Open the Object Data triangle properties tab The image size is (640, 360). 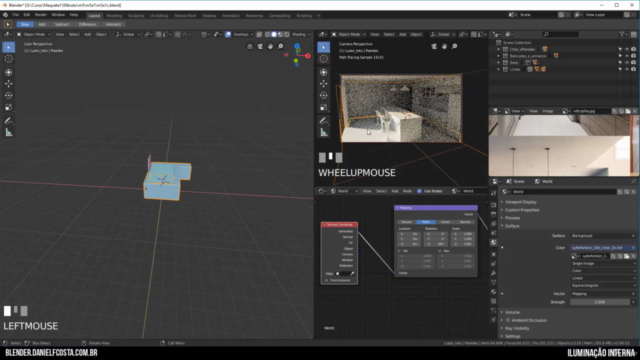point(493,282)
